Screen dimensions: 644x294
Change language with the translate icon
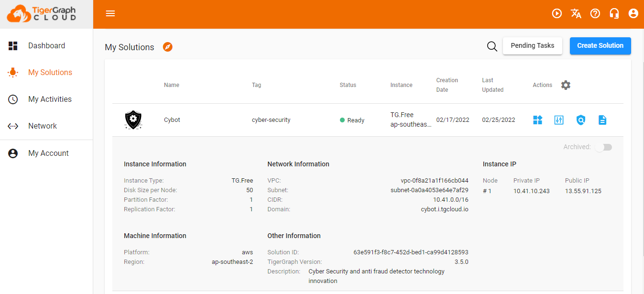pyautogui.click(x=576, y=13)
